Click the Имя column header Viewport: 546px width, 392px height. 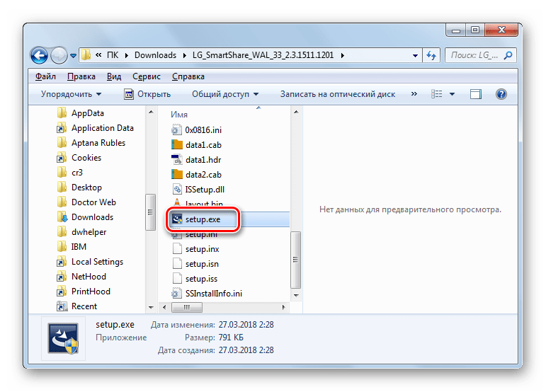point(179,115)
